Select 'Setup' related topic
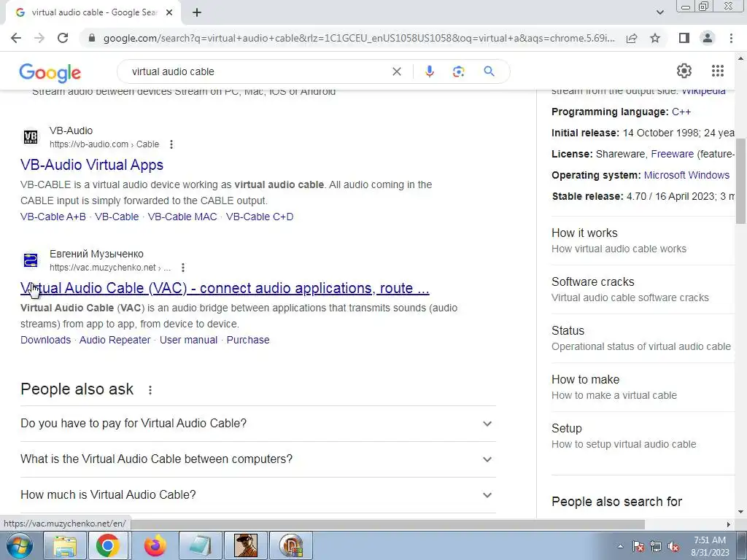The width and height of the screenshot is (747, 560). coord(643,436)
